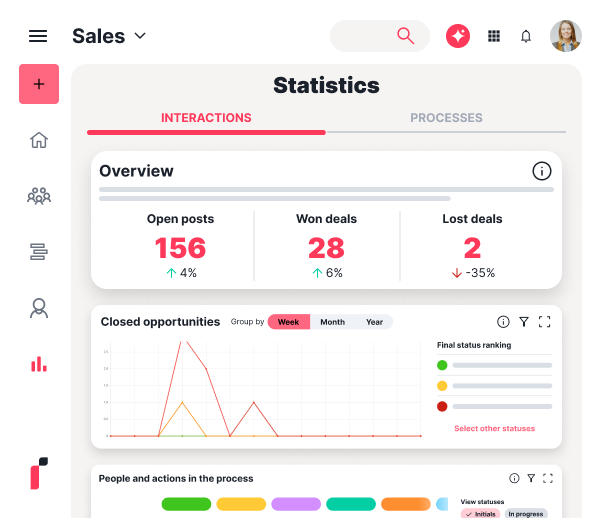Expand Closed opportunities to fullscreen

coord(545,322)
